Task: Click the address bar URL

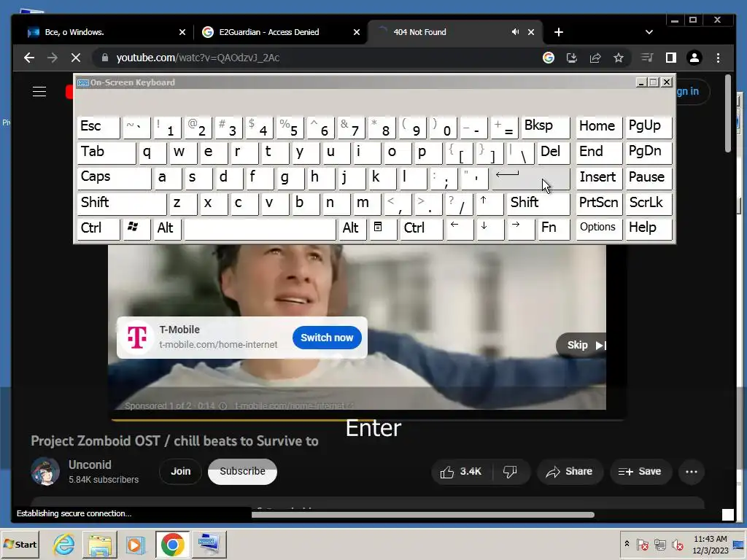Action: (x=198, y=58)
